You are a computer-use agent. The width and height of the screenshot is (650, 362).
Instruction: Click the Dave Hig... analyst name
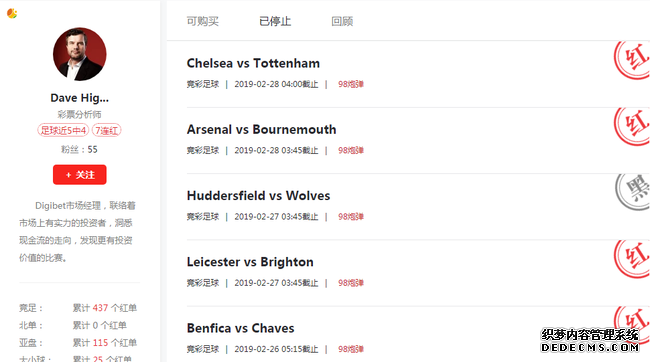pyautogui.click(x=80, y=98)
